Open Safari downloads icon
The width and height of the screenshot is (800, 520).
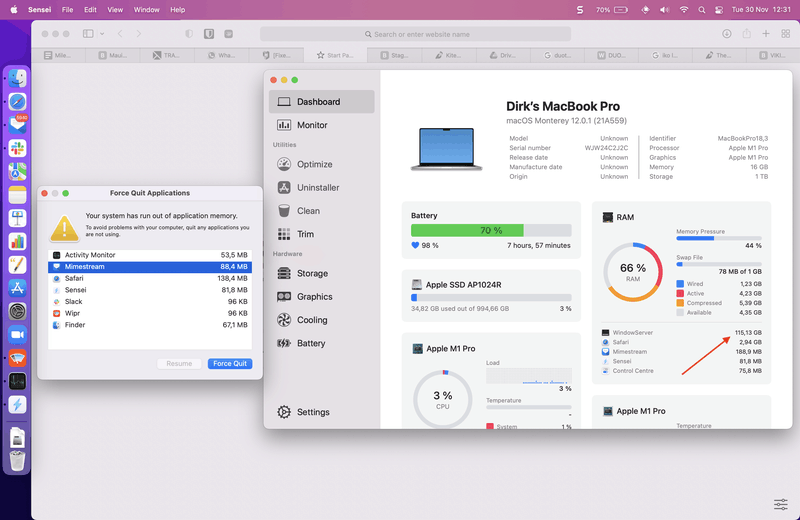point(727,34)
